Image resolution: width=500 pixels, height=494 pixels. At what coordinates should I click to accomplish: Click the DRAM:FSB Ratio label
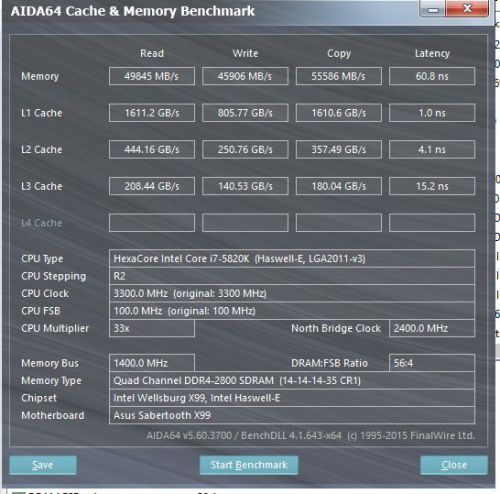[329, 363]
